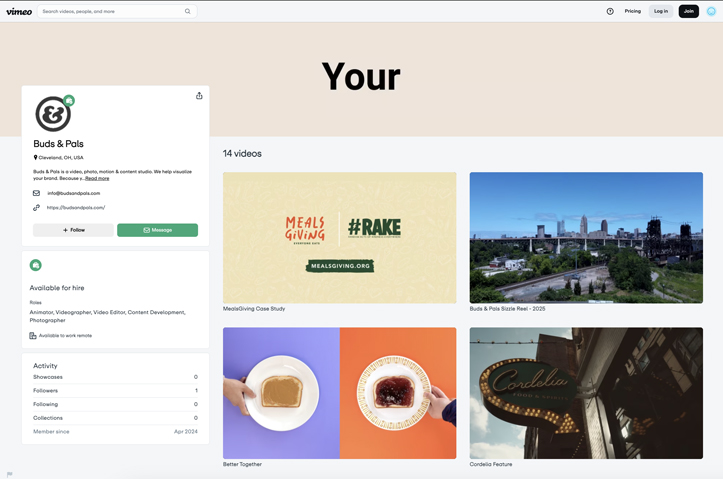This screenshot has width=723, height=479.
Task: Open the help question mark icon
Action: tap(610, 12)
